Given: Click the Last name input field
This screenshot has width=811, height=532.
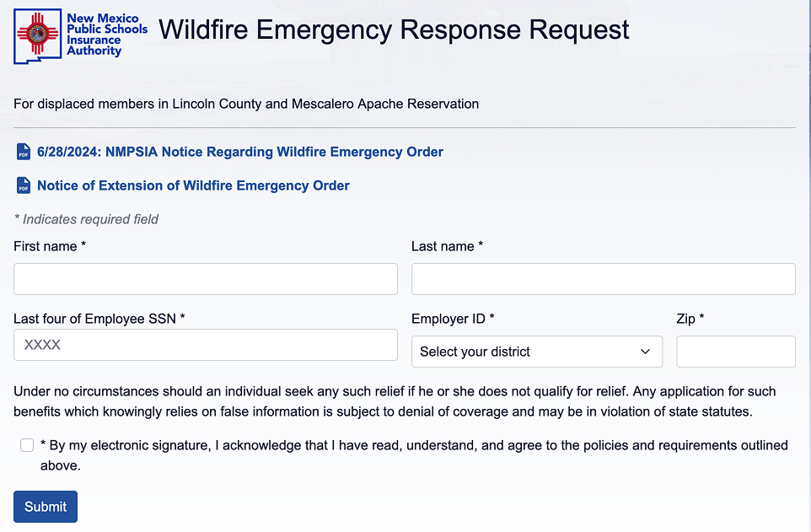Looking at the screenshot, I should (603, 279).
